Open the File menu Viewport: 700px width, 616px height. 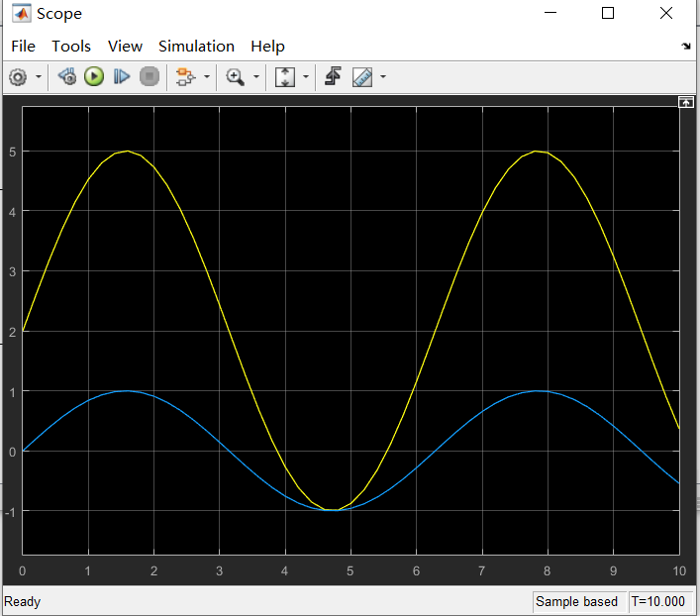[23, 46]
